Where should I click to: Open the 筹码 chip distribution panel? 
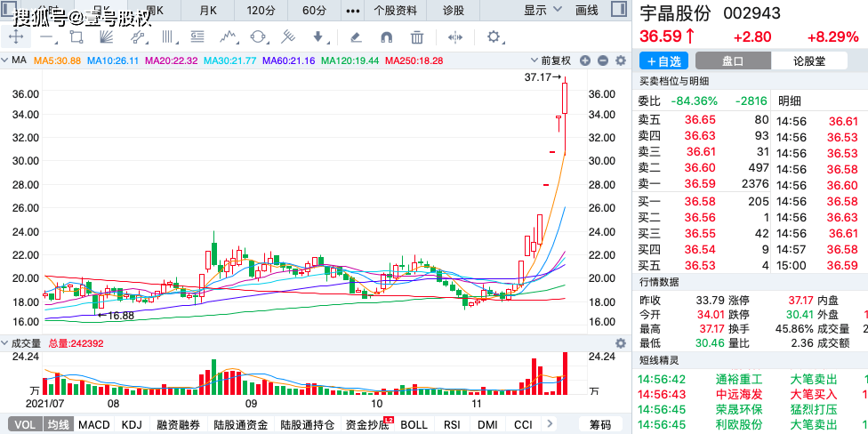pos(601,425)
